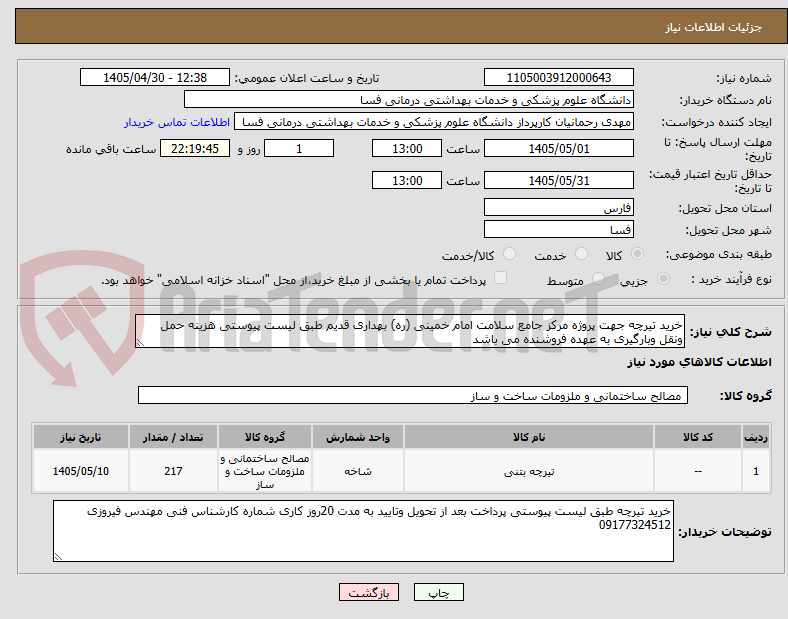Click the گروه کالا field مصالح ساختمانی

[413, 395]
